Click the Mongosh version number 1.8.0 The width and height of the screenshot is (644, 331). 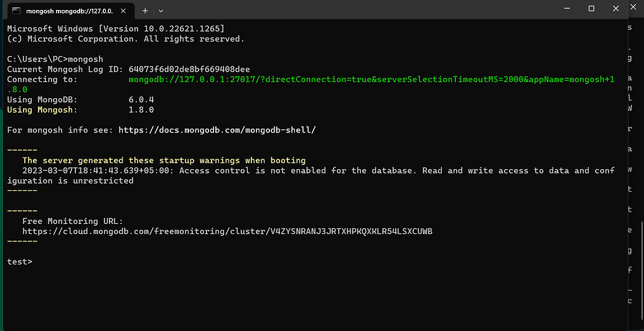point(141,110)
